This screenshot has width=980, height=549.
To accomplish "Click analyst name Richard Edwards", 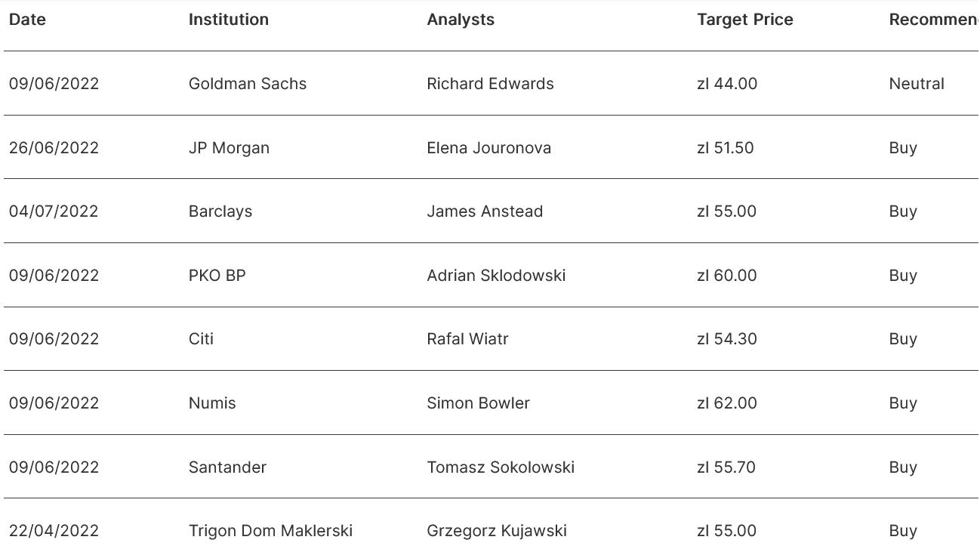I will coord(490,84).
